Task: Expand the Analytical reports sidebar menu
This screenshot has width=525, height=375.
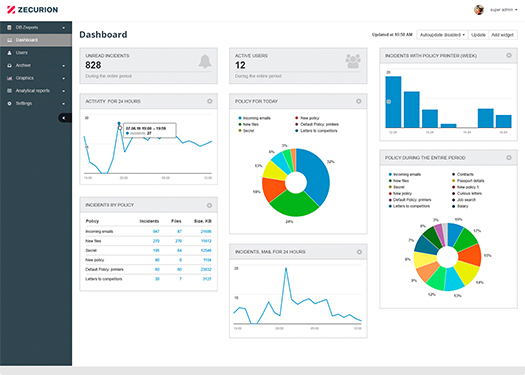Action: click(x=36, y=91)
